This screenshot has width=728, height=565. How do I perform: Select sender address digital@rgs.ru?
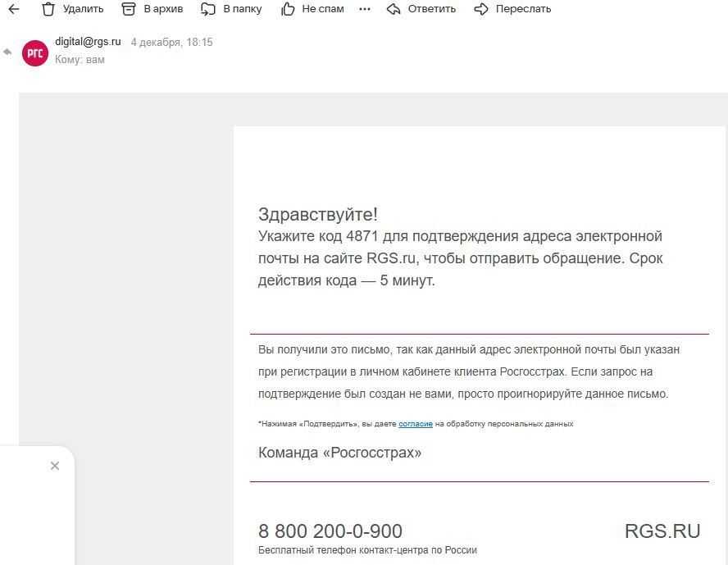tap(88, 42)
